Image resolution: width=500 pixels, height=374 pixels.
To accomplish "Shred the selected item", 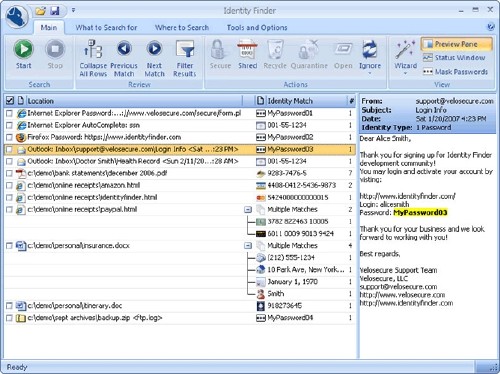I will pos(247,54).
